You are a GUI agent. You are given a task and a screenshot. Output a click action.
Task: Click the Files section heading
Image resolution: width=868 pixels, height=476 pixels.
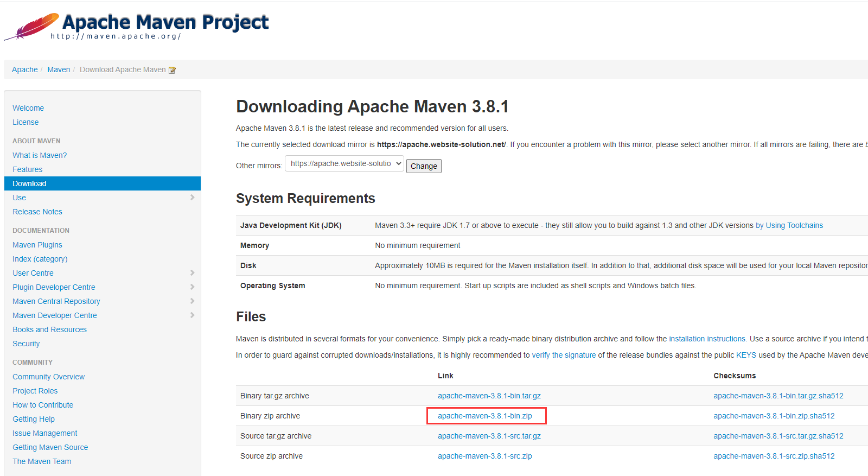(x=251, y=316)
